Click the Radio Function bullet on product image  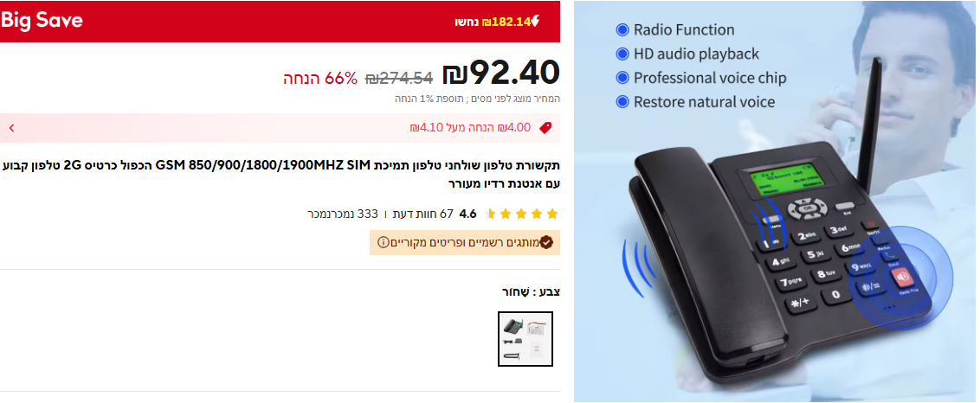point(675,29)
